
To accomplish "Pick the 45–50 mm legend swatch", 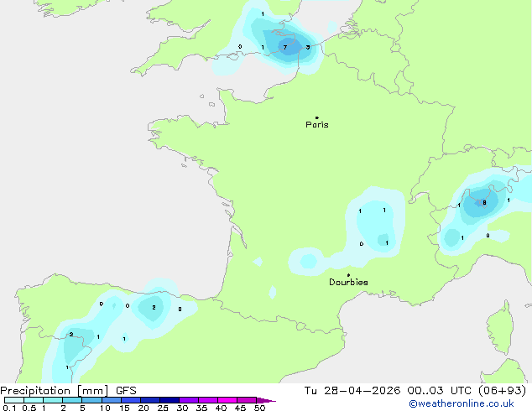I will 247,400.
